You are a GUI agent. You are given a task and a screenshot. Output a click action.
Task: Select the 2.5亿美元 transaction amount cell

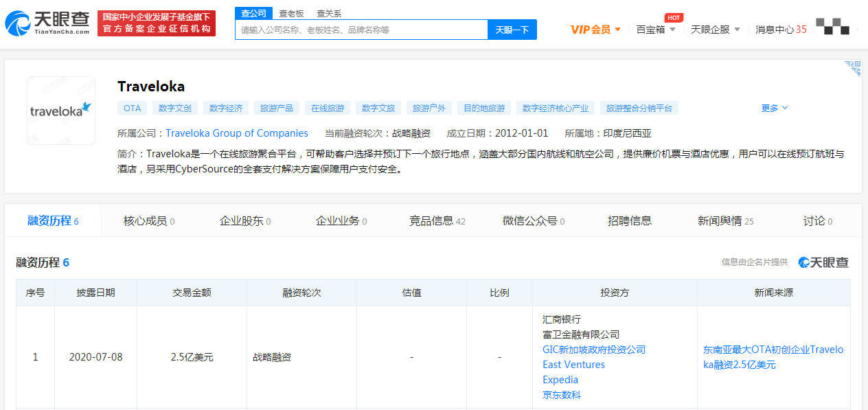tap(192, 357)
